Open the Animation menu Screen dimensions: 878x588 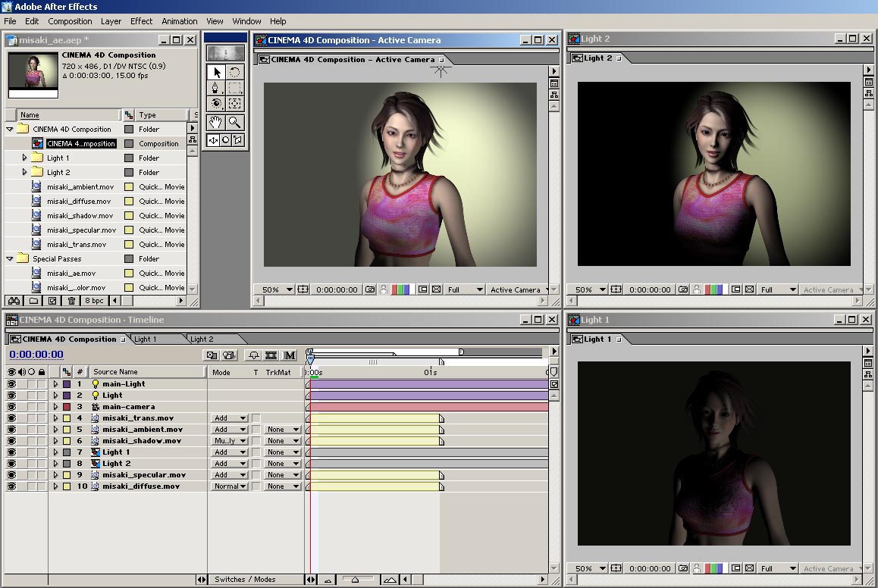point(179,21)
